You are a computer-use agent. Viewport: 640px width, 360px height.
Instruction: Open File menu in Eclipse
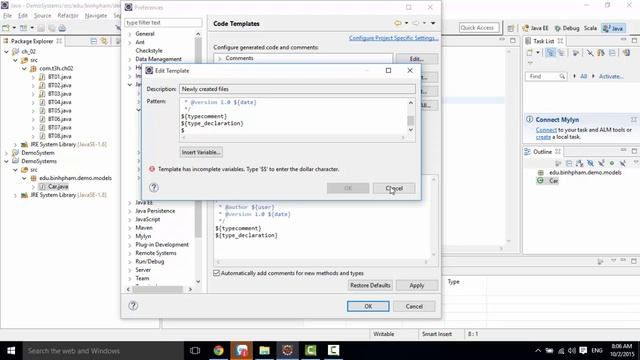pos(7,16)
